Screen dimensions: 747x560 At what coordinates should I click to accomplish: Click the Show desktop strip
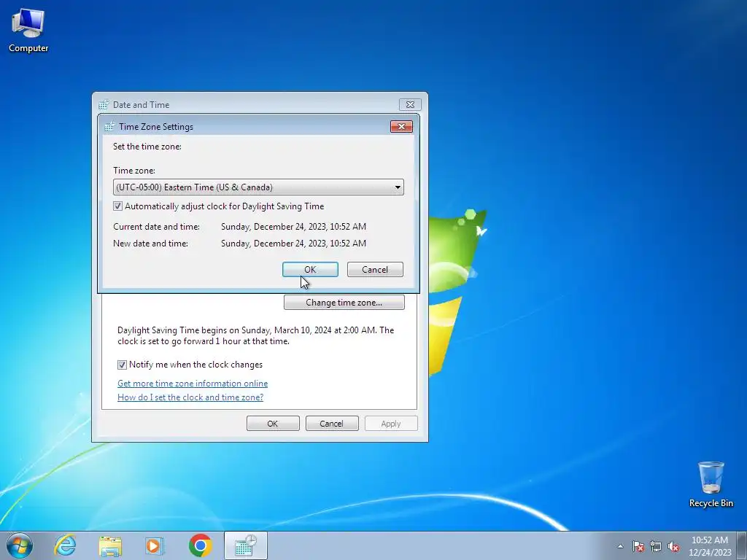pyautogui.click(x=742, y=545)
